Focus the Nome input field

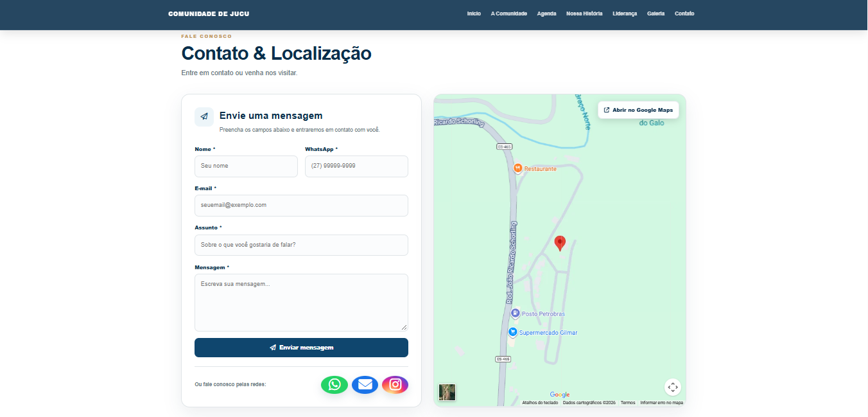click(246, 166)
